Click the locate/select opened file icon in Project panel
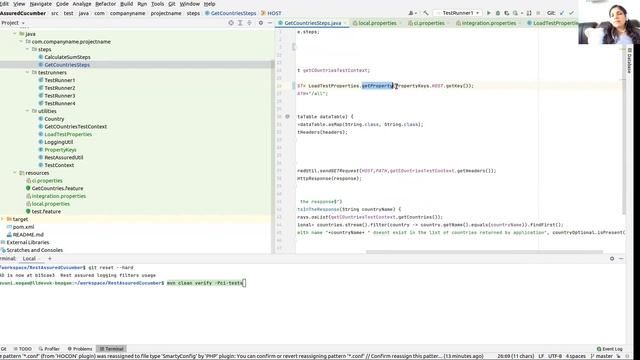The height and width of the screenshot is (360, 640). (x=231, y=23)
